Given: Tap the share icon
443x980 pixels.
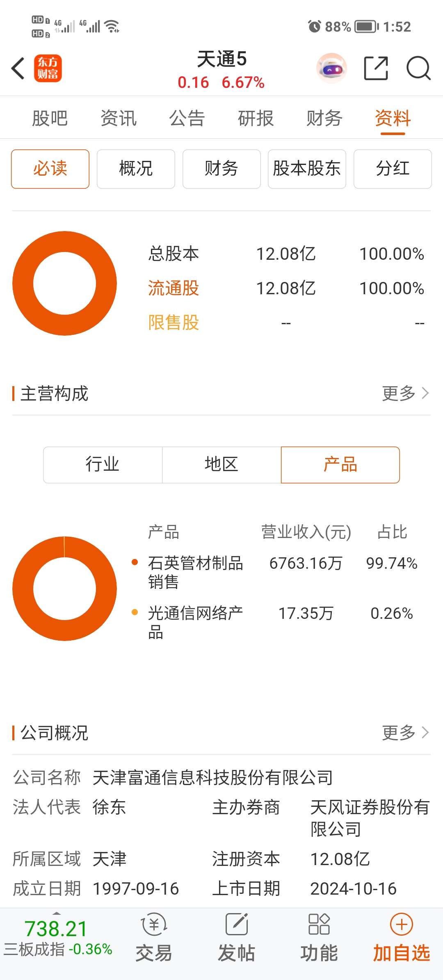Looking at the screenshot, I should [376, 68].
